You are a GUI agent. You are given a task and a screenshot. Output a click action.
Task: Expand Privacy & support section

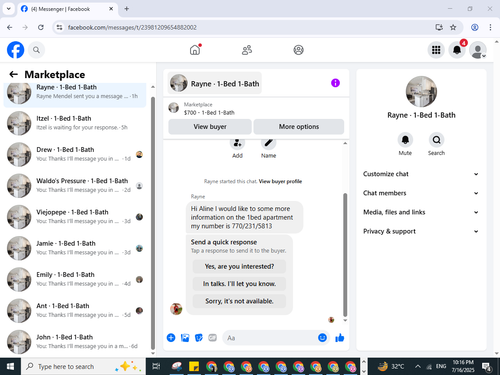pos(421,231)
